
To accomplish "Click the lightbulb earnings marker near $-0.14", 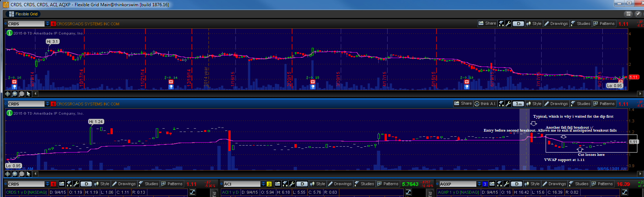I will click(171, 87).
